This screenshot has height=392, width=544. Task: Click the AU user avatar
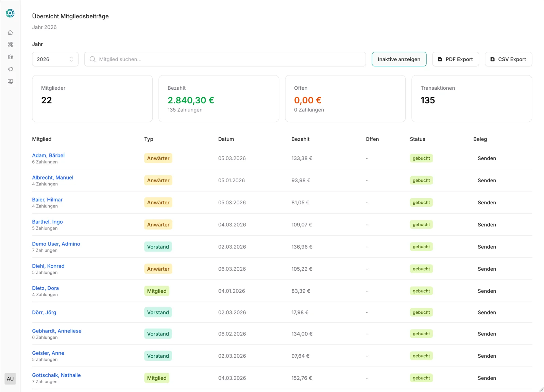(x=10, y=379)
